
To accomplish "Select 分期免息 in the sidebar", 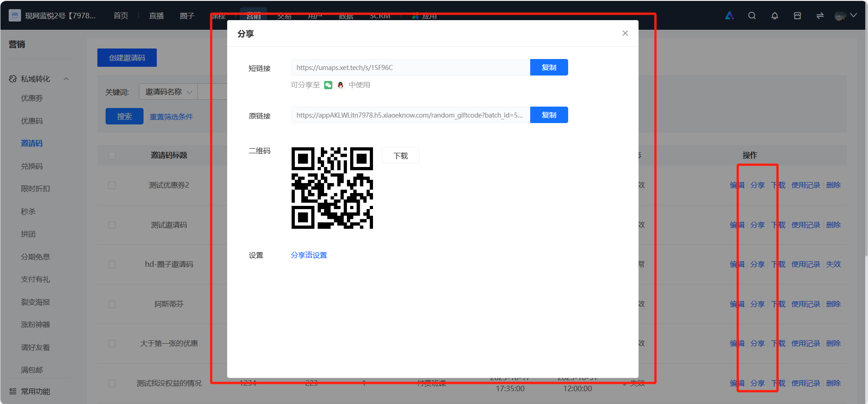I will click(x=35, y=257).
